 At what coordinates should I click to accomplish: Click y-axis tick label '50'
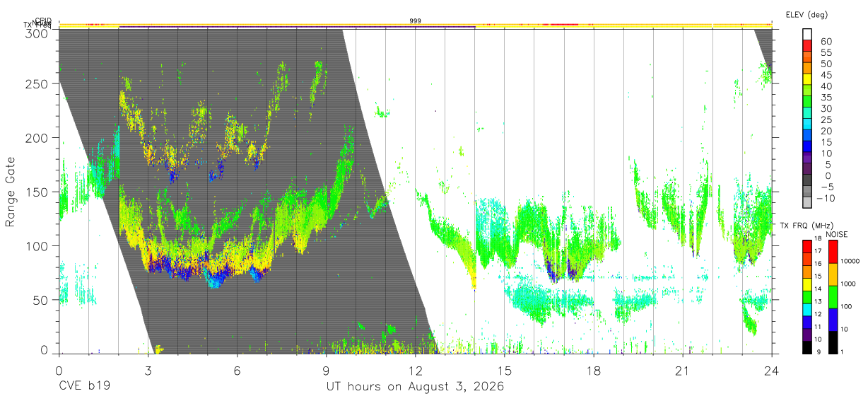(40, 300)
